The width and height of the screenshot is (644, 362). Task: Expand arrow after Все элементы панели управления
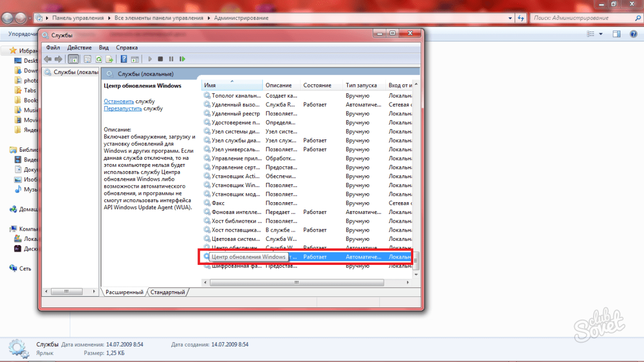pos(209,18)
